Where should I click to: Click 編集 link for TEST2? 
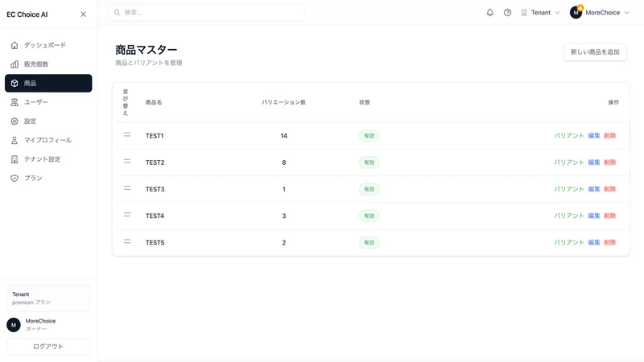point(594,162)
